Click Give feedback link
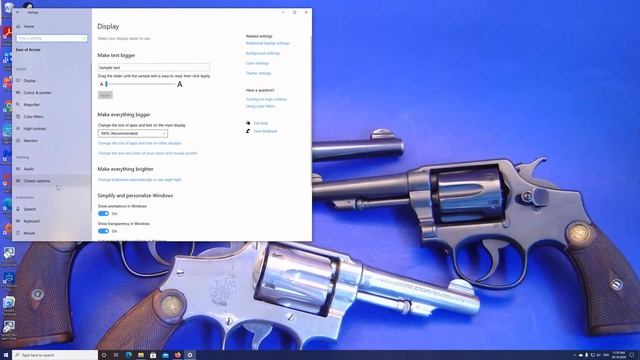Viewport: 640px width, 360px height. click(265, 131)
